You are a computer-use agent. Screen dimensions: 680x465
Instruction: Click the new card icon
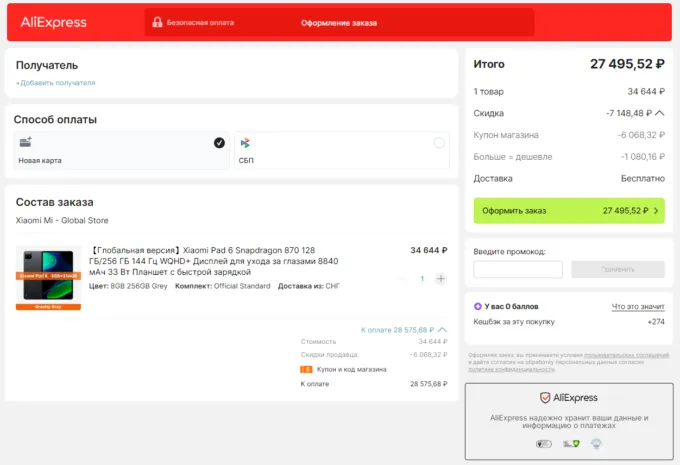25,142
